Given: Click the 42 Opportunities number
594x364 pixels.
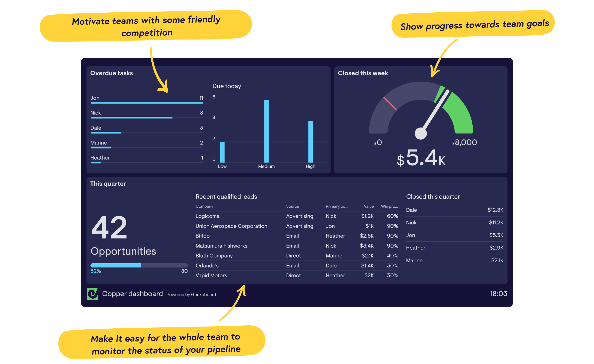Looking at the screenshot, I should coord(109,227).
